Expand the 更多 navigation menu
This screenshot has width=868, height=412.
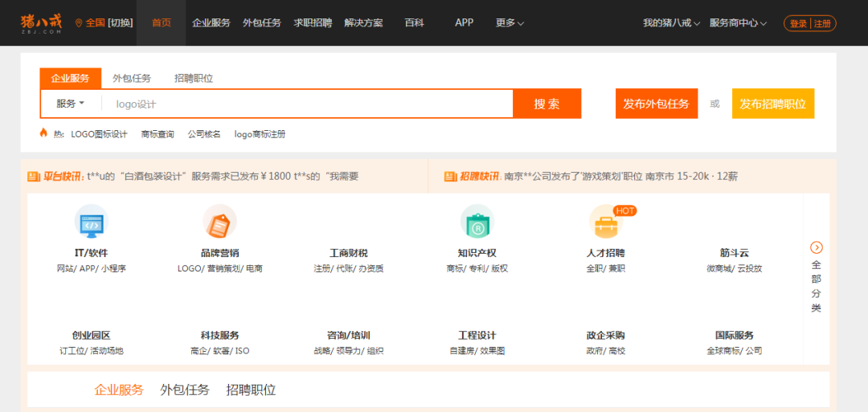(x=510, y=22)
